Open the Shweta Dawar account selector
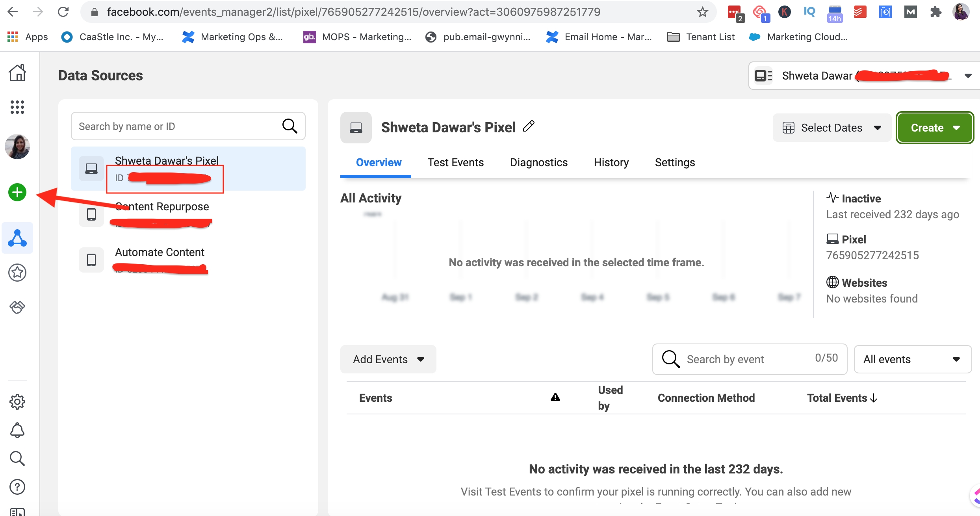This screenshot has height=516, width=980. click(863, 76)
